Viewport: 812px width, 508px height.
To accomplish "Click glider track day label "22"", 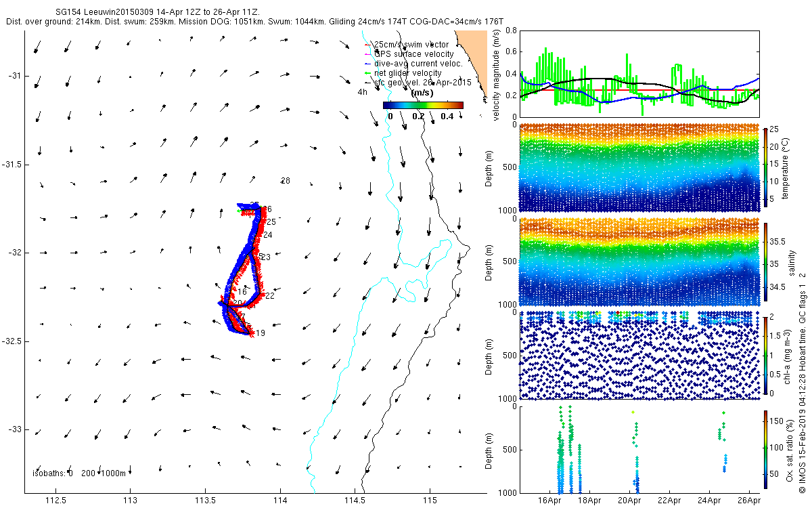I will click(x=269, y=295).
